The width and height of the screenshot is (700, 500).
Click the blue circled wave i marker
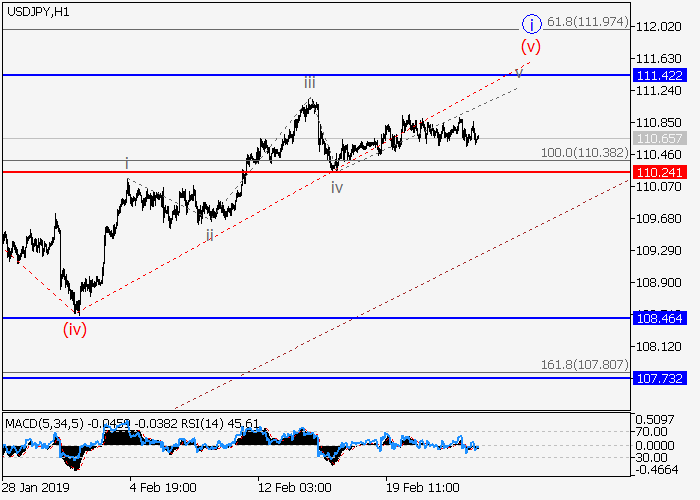(x=533, y=23)
